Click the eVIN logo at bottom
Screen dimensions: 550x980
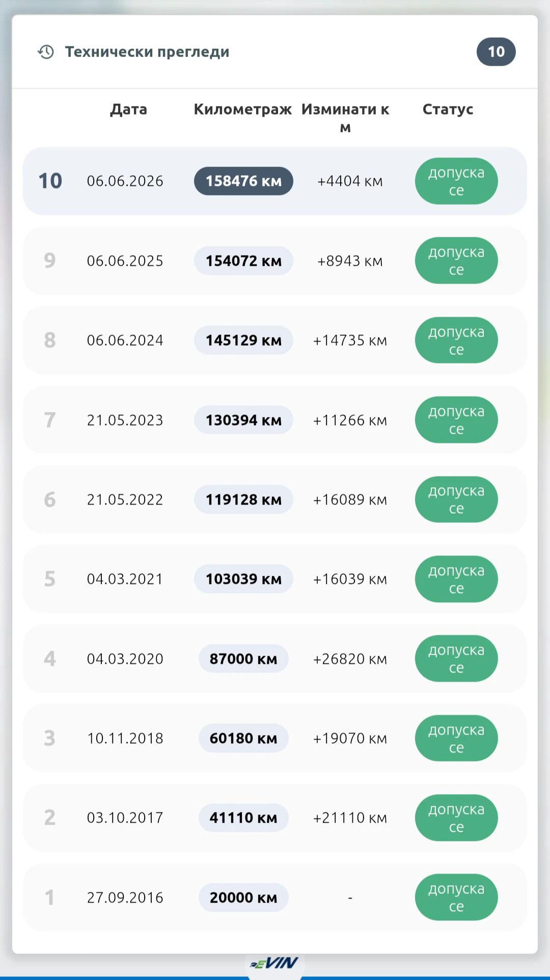click(274, 963)
